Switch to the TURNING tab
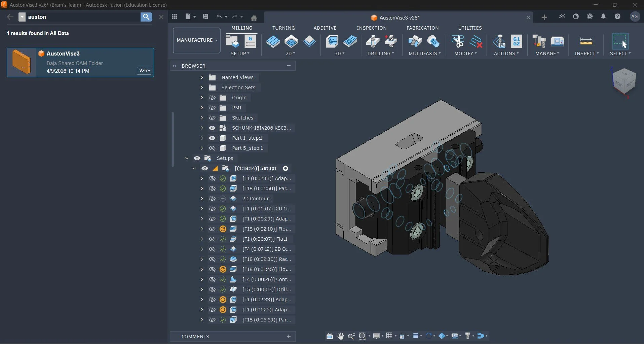Viewport: 644px width, 344px height. tap(283, 28)
